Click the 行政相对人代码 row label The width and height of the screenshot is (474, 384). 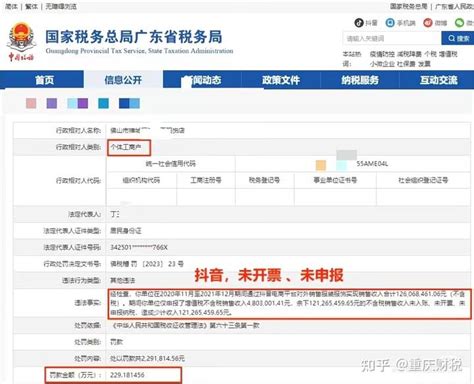point(78,181)
